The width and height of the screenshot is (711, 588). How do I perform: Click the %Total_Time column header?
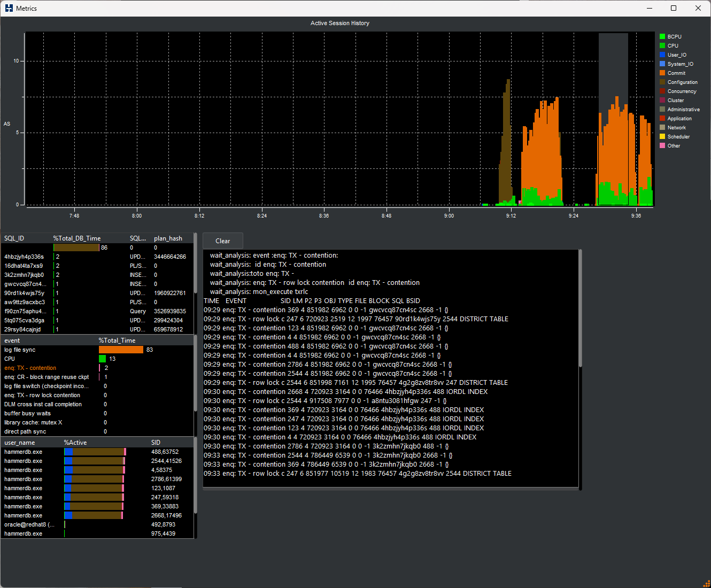[117, 341]
